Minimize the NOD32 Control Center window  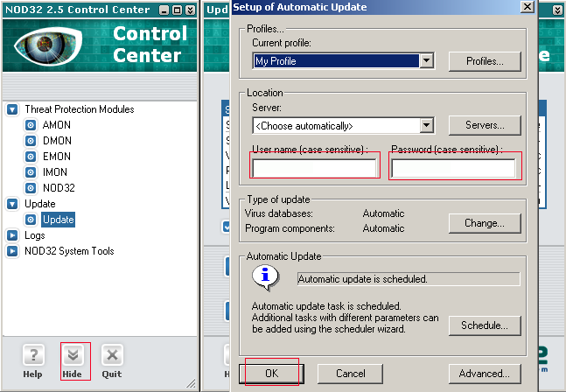(164, 10)
